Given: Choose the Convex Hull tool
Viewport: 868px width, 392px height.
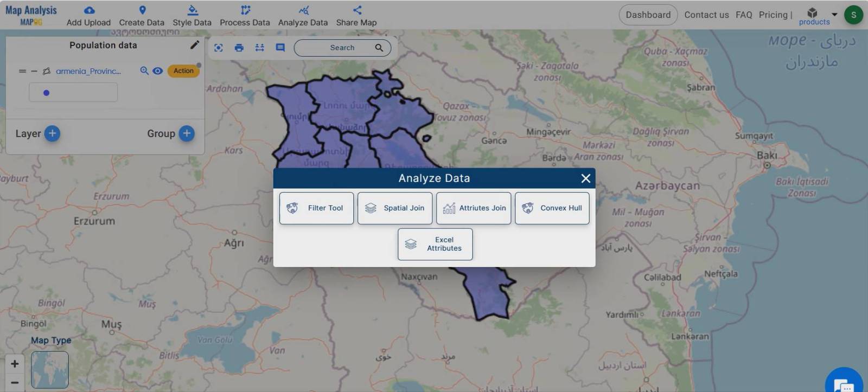Looking at the screenshot, I should [552, 208].
